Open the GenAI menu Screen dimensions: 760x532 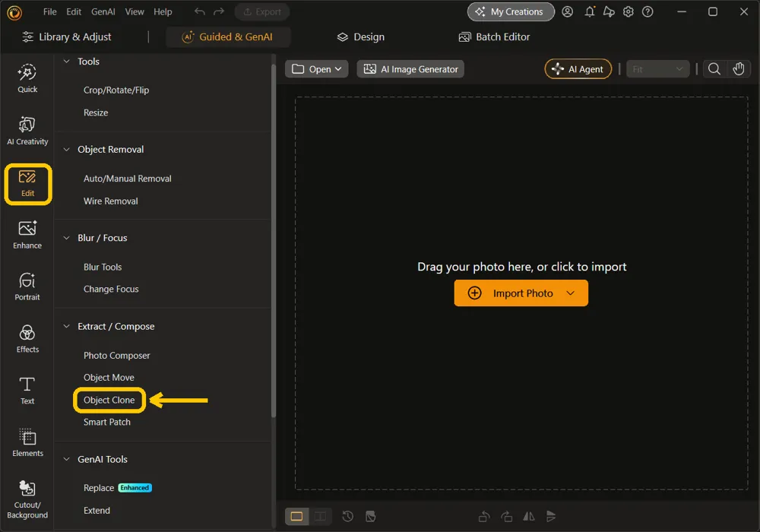(103, 11)
